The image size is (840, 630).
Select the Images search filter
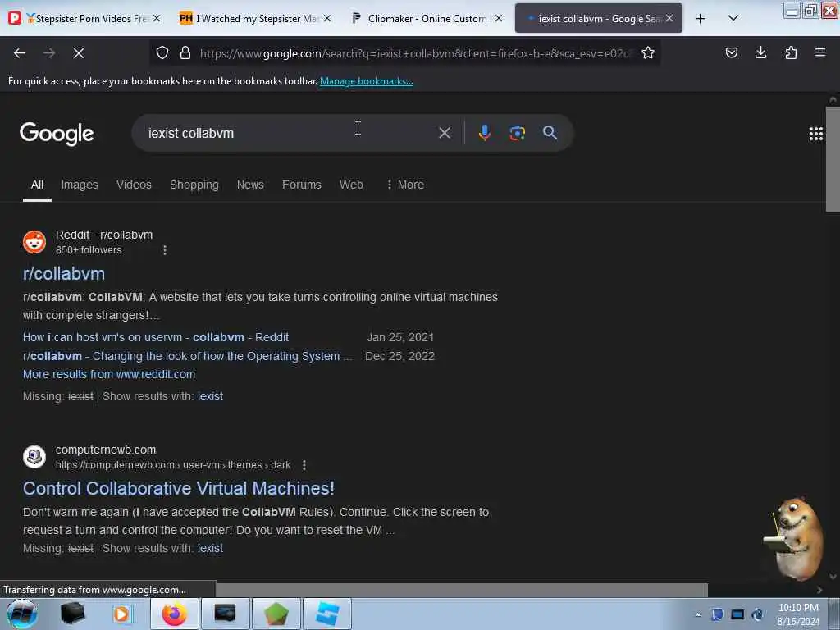(x=80, y=185)
